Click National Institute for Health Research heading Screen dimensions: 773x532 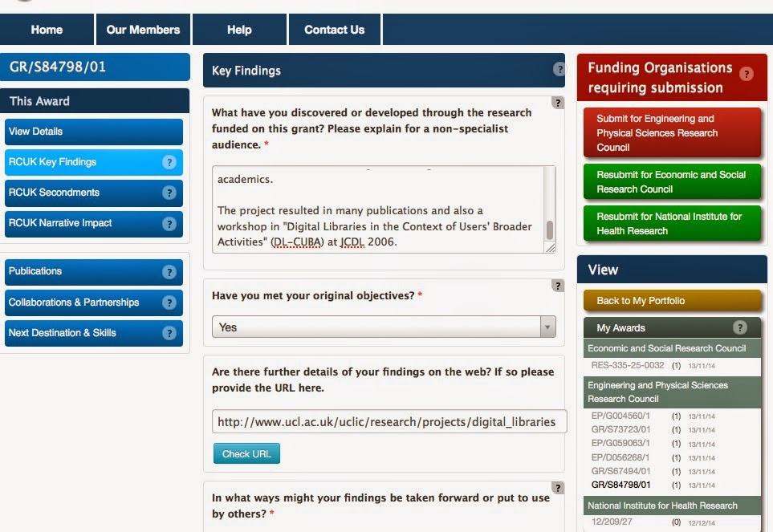[673, 506]
